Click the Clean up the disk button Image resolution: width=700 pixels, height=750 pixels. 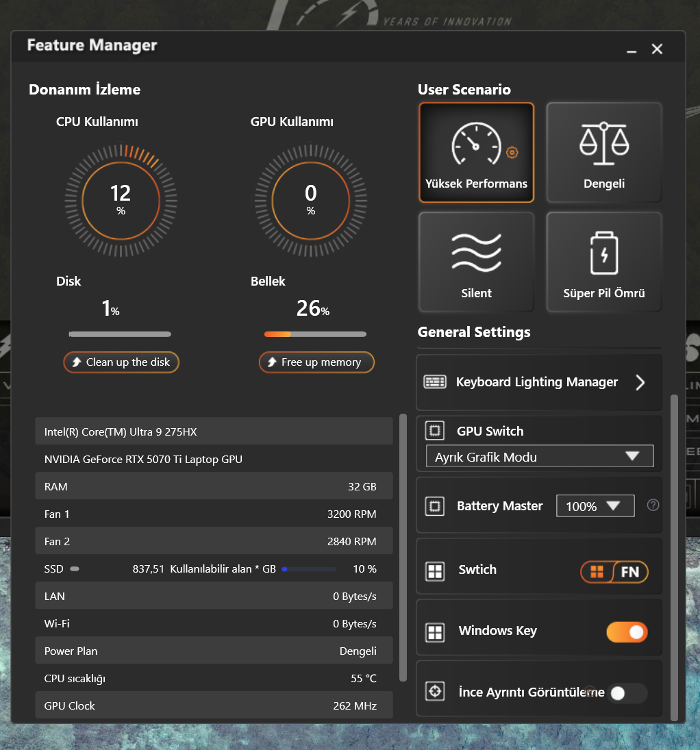coord(121,362)
